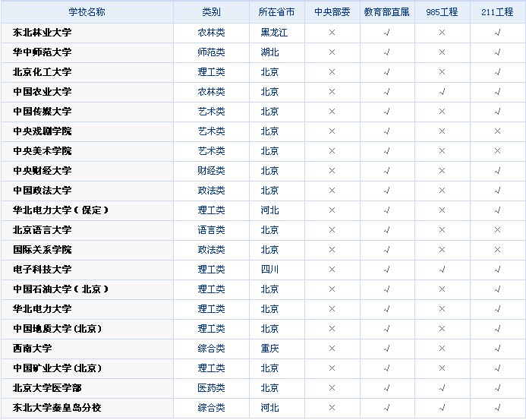The width and height of the screenshot is (526, 420).
Task: Open the 四川 province link
Action: pyautogui.click(x=269, y=270)
